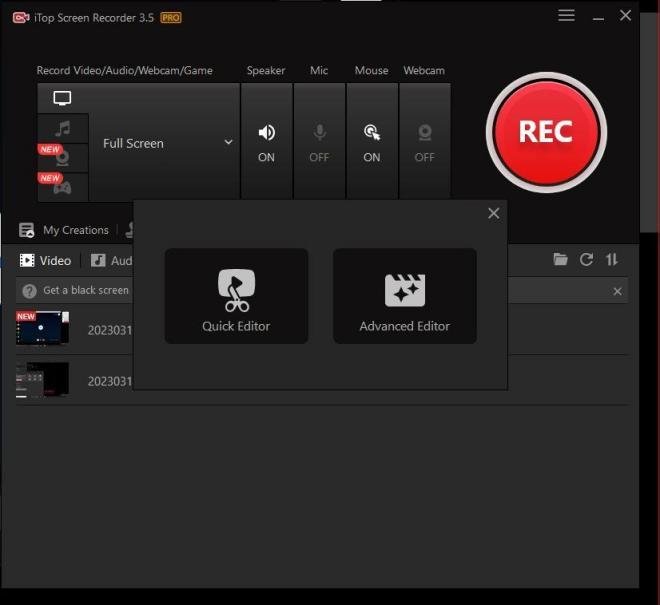Choose the Advanced Editor option
This screenshot has height=605, width=660.
[x=404, y=296]
